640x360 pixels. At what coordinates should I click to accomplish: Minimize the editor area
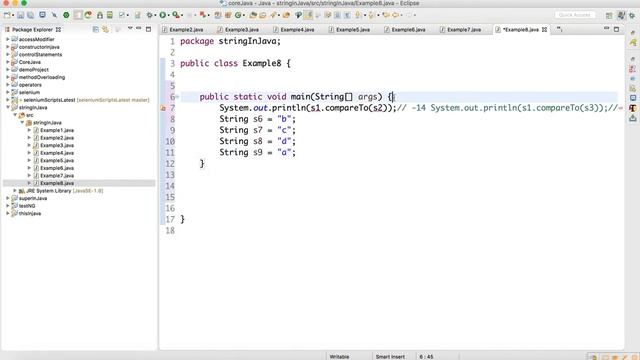[x=607, y=28]
